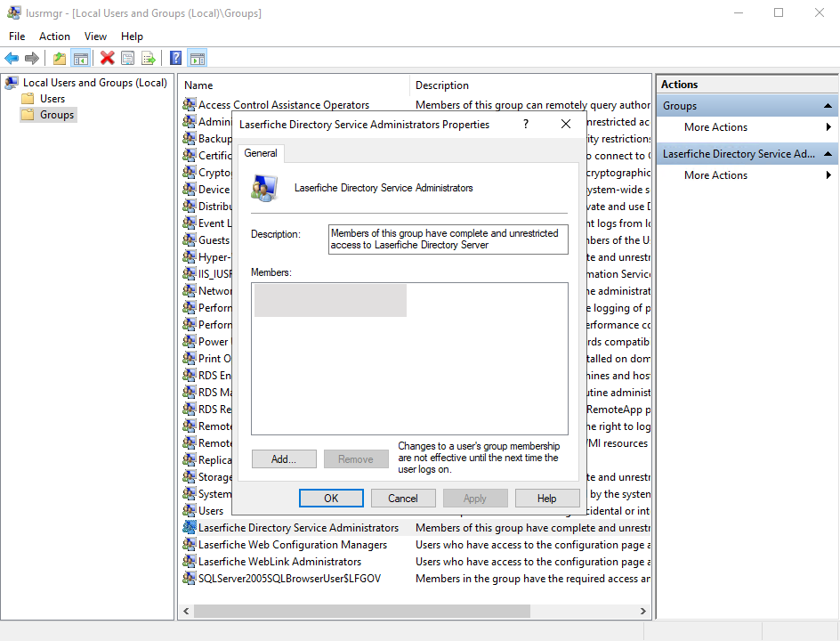Select the Groups folder in tree
This screenshot has height=641, width=840.
[57, 115]
